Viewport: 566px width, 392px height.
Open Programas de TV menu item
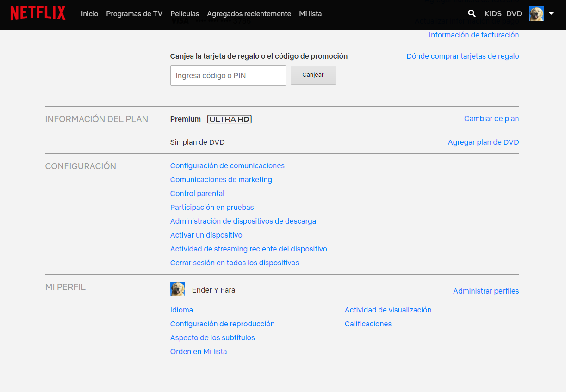(134, 14)
